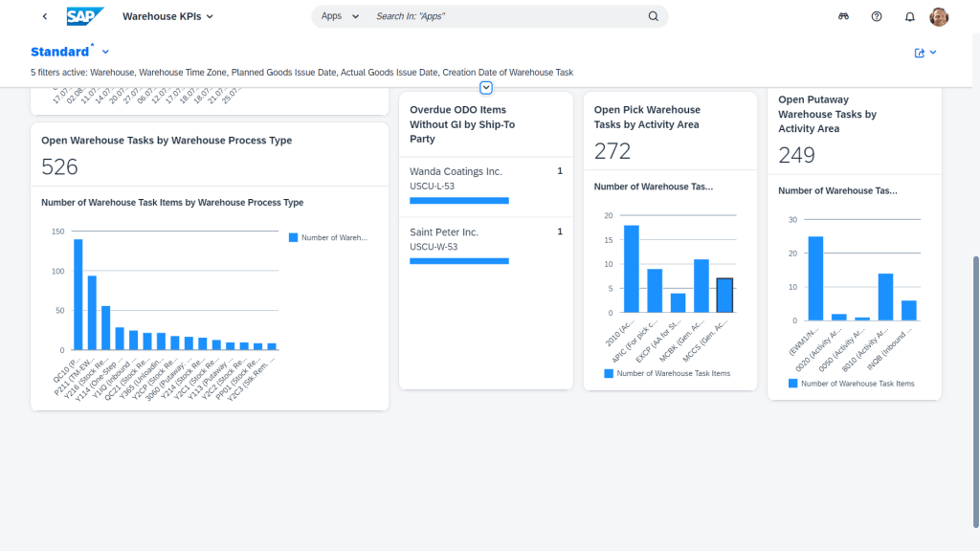This screenshot has height=551, width=980.
Task: Click the search magnifier icon
Action: tap(653, 16)
